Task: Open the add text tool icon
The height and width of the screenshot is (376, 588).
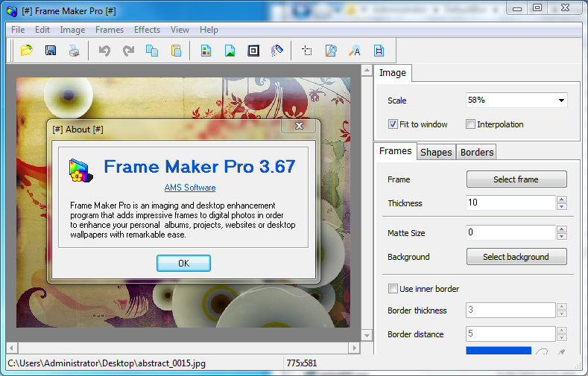Action: coord(355,50)
